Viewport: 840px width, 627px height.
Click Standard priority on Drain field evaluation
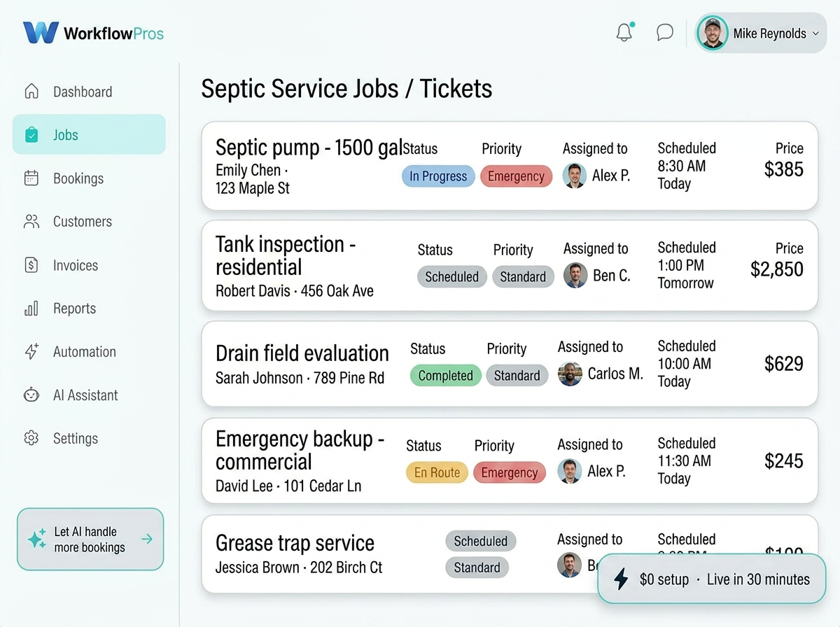click(x=517, y=375)
